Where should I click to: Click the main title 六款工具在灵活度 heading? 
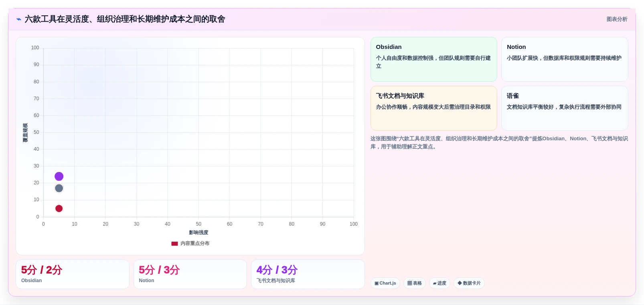pyautogui.click(x=125, y=19)
